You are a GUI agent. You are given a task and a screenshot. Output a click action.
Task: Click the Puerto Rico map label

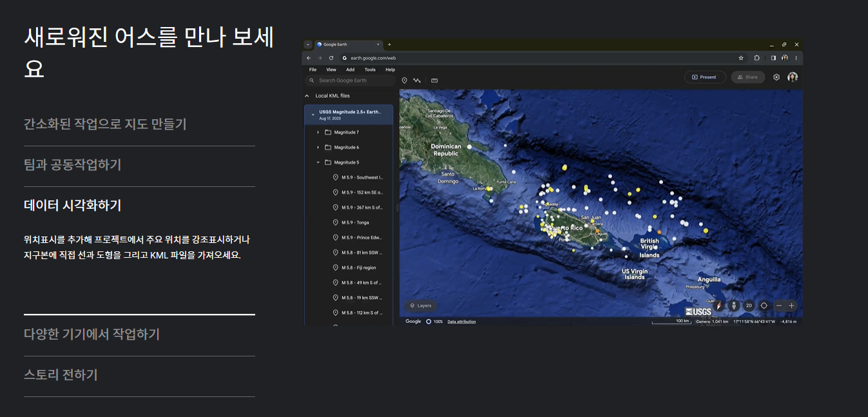566,228
